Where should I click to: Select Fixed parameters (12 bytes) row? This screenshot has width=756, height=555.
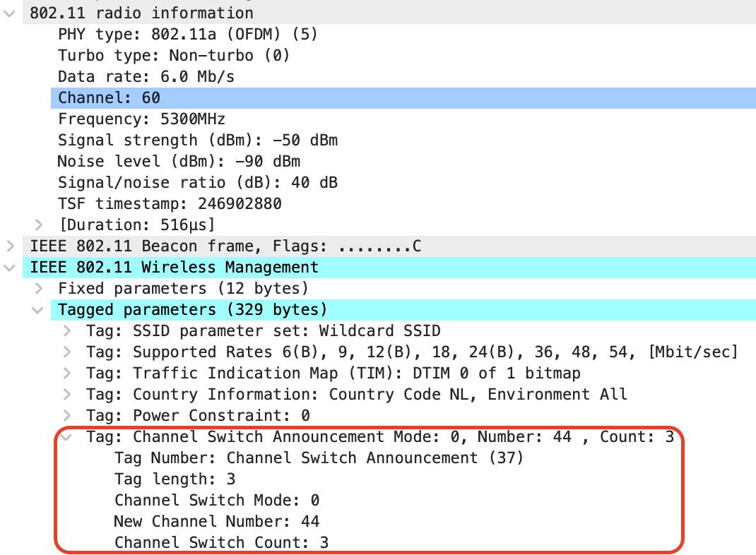[183, 289]
